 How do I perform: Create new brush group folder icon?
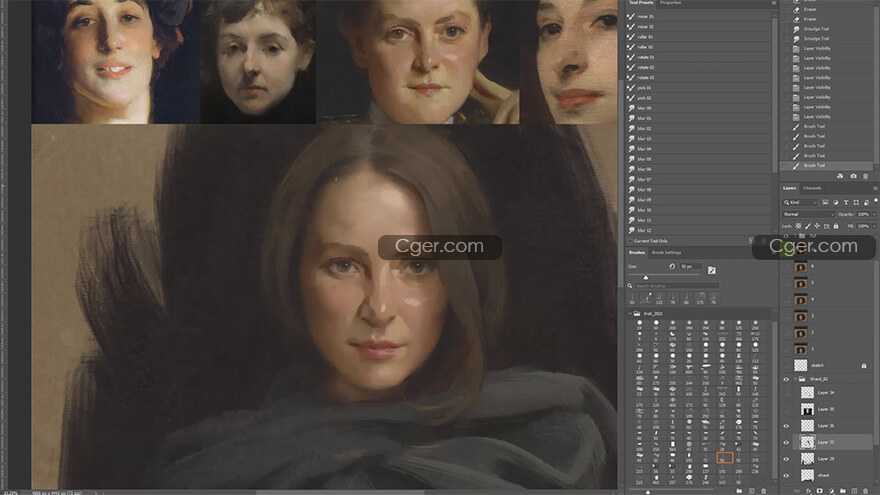point(739,491)
